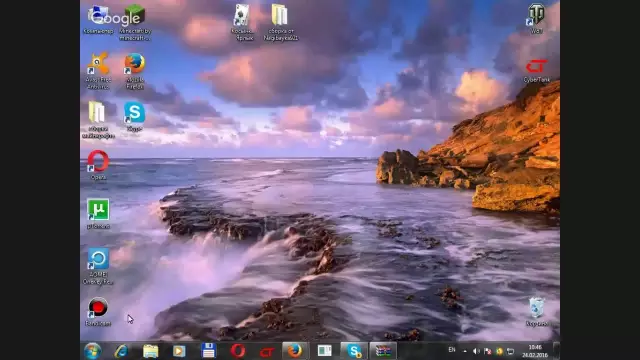Click the yellow tray icon beside Action Center
Image resolution: width=640 pixels, height=360 pixels.
499,351
